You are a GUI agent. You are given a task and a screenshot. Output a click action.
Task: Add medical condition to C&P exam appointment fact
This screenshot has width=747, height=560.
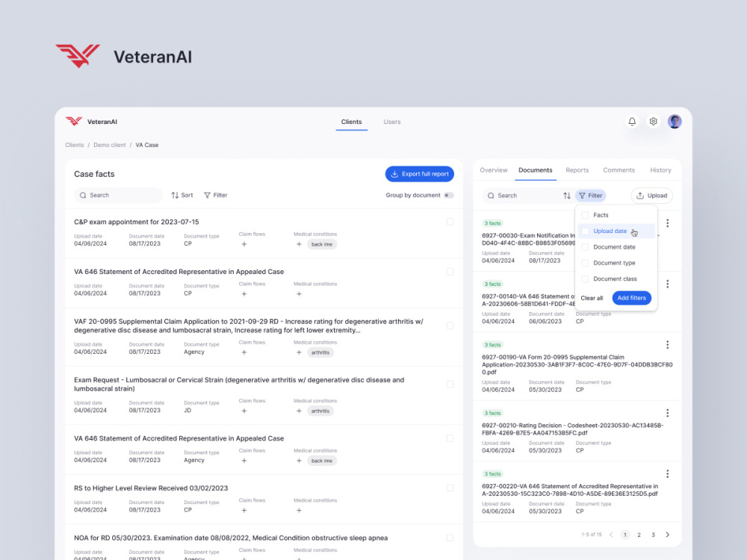click(299, 244)
